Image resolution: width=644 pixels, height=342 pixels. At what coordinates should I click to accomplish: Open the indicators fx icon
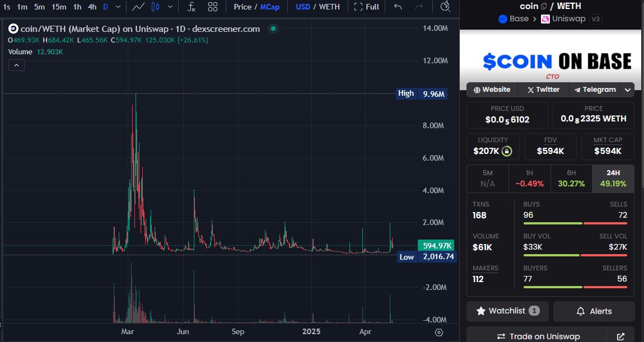192,7
